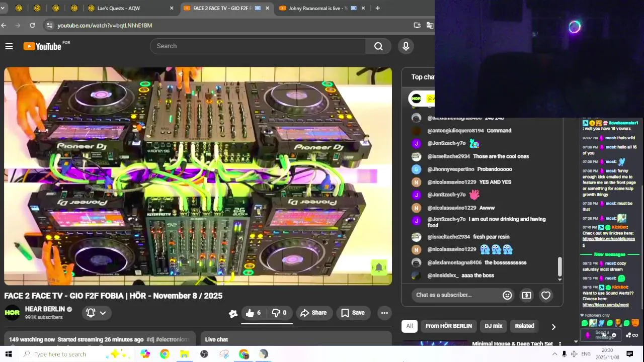Open a new browser tab with plus button
Image resolution: width=644 pixels, height=362 pixels.
(x=377, y=8)
